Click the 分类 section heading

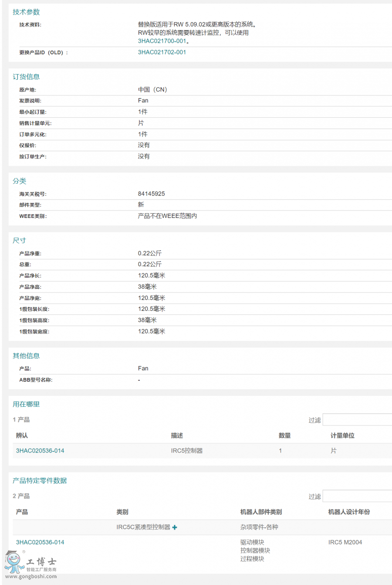point(20,181)
